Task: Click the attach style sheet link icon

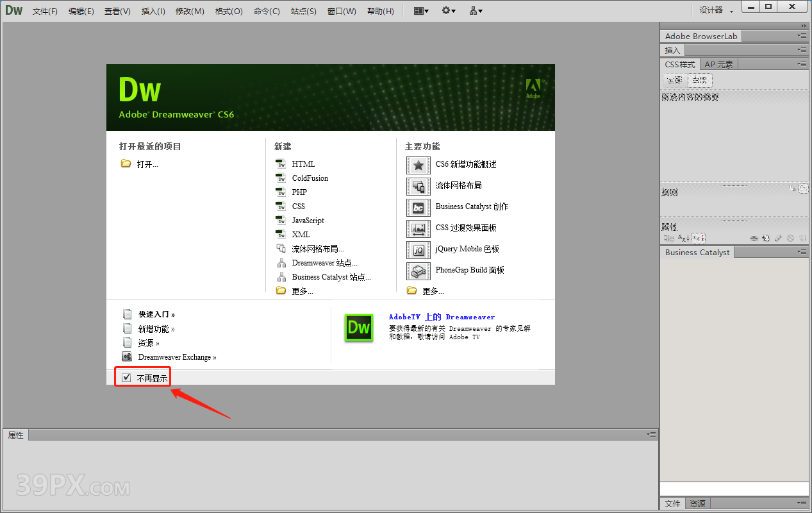Action: point(755,238)
